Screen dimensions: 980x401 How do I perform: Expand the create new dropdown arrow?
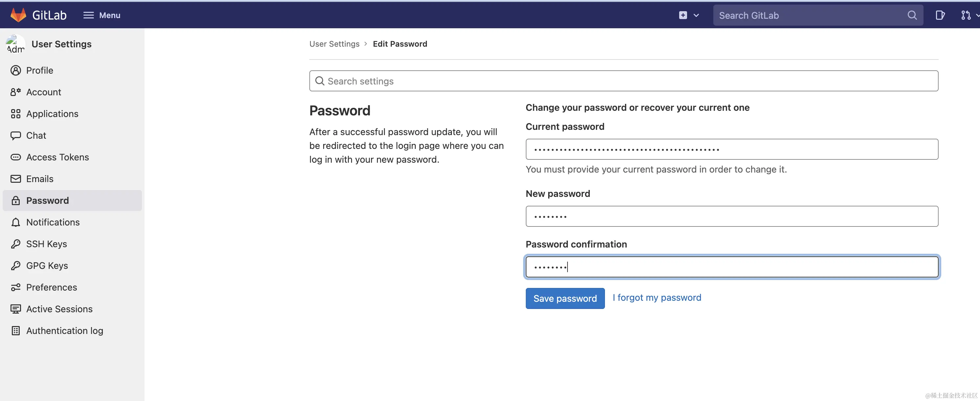click(696, 15)
